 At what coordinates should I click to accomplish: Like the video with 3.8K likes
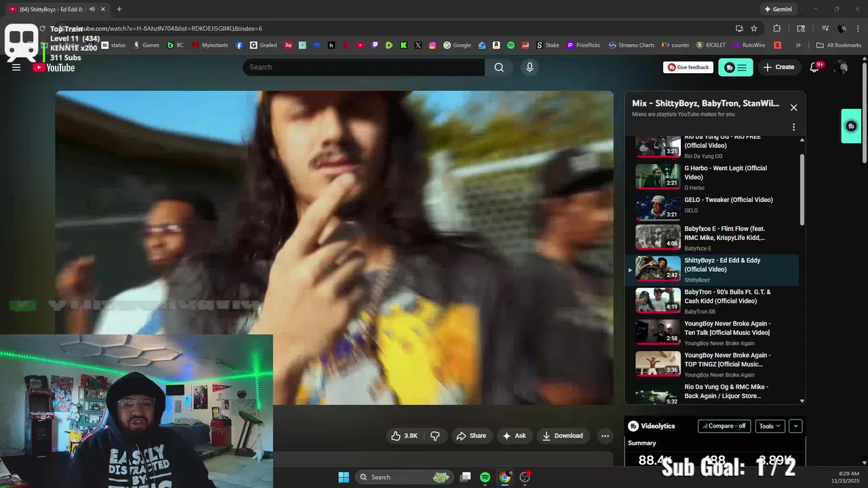tap(404, 436)
